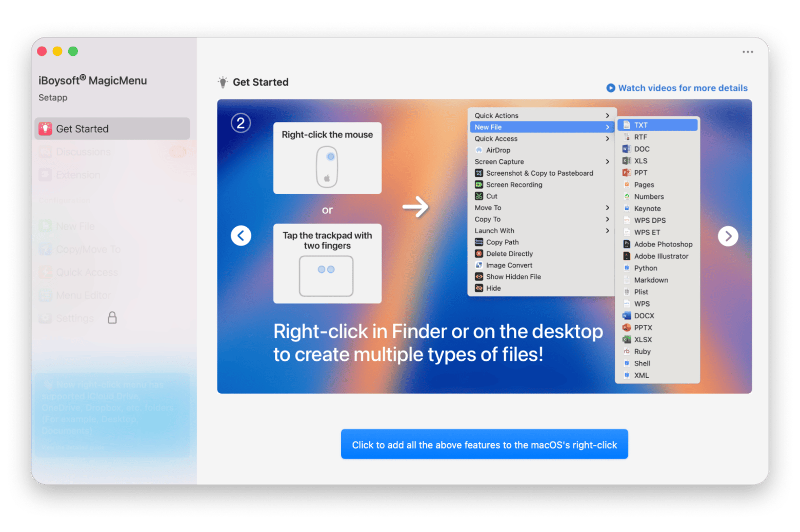Select Quick Access in the left sidebar

pyautogui.click(x=112, y=272)
